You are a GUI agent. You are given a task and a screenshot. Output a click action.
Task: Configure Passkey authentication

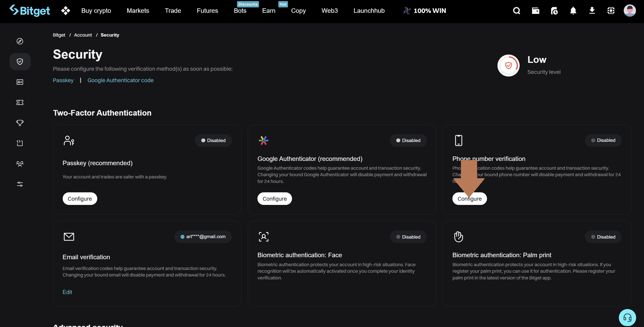[80, 199]
